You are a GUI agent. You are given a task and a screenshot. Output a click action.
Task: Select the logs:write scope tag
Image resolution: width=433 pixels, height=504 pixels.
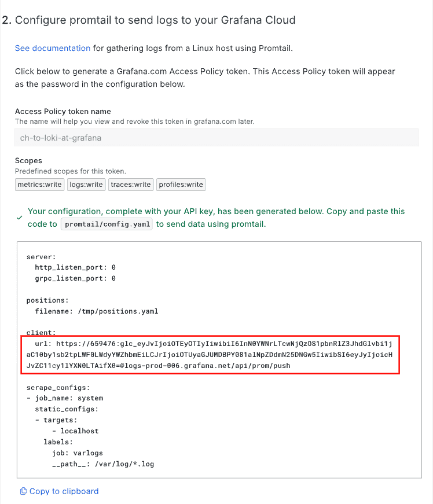[x=86, y=185]
